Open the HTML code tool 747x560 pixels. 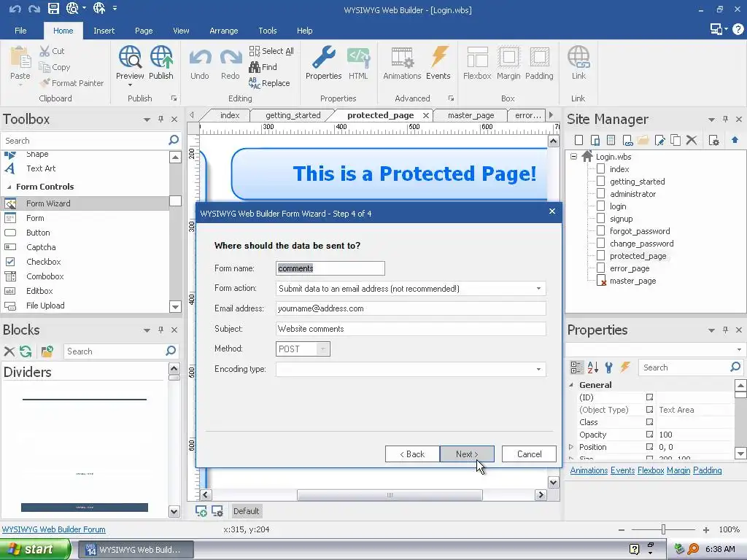[x=358, y=63]
